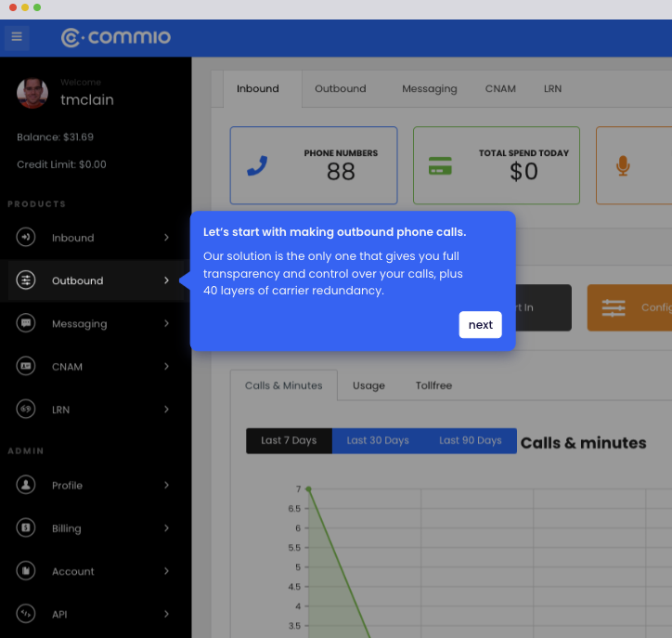Open the Tollfree tab
Screen dimensions: 672x638
433,385
